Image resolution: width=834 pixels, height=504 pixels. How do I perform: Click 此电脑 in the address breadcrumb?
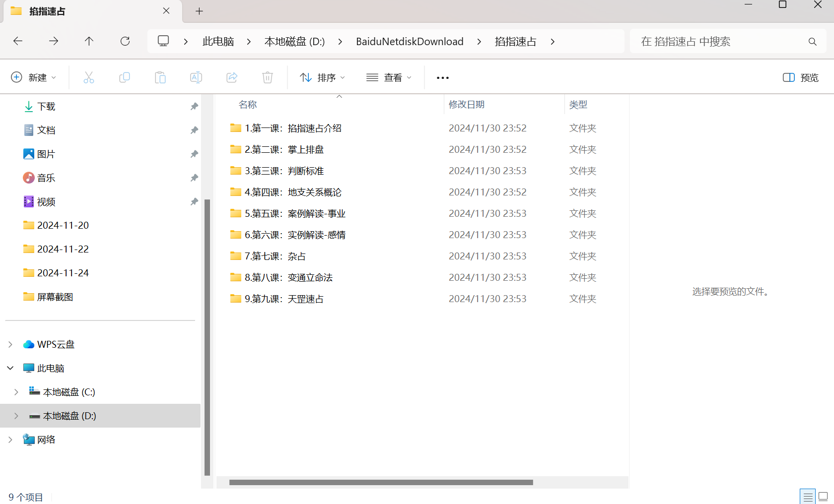coord(218,42)
